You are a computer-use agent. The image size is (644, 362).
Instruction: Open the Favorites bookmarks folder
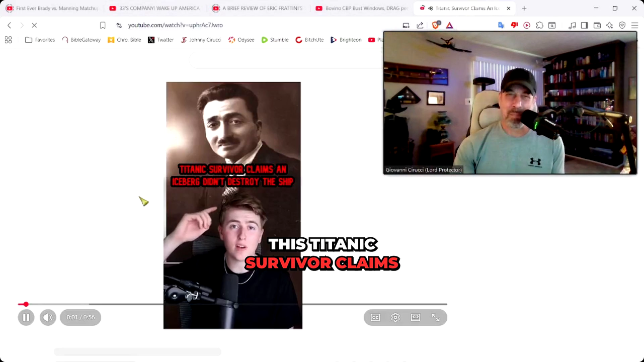[40, 40]
